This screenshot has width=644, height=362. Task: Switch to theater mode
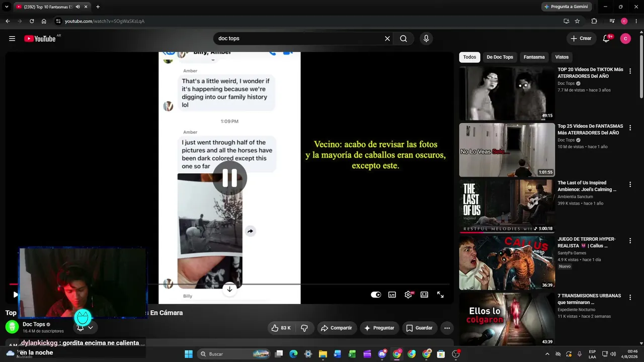click(x=424, y=295)
